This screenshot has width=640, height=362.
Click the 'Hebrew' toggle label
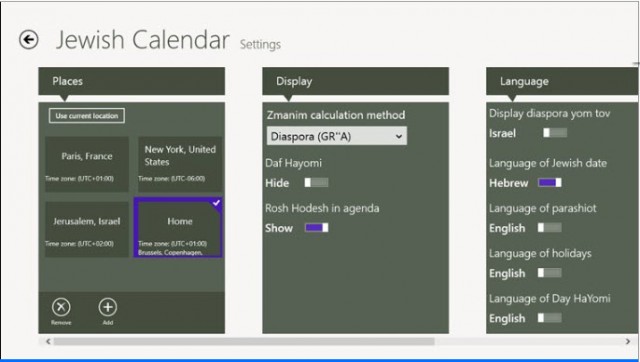509,183
